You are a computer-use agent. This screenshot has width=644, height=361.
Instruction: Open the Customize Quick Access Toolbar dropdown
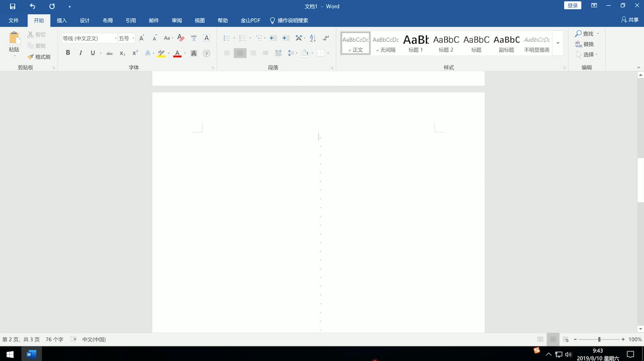point(69,7)
